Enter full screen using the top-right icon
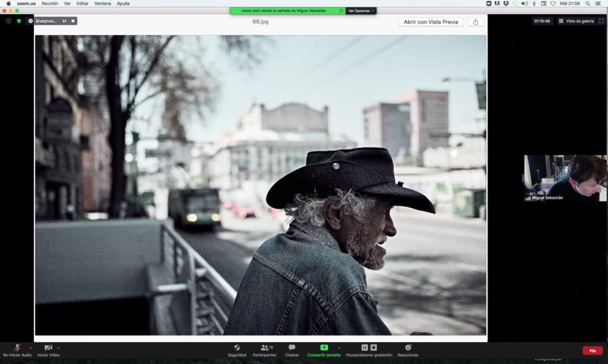Screen dimensions: 608x364 pos(601,21)
